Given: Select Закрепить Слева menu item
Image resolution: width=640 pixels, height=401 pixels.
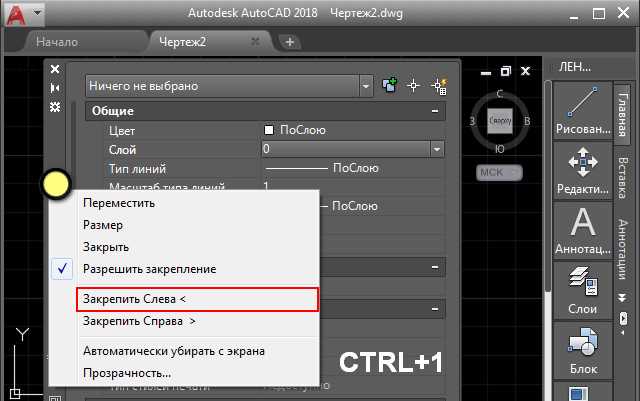Looking at the screenshot, I should (198, 299).
